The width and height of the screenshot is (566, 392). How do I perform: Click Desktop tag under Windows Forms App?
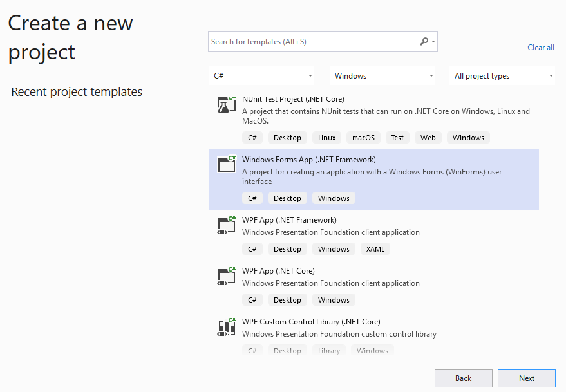click(287, 198)
